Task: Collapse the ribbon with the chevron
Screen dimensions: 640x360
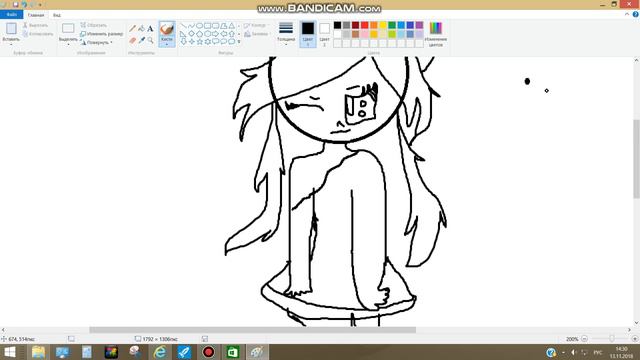Action: (627, 14)
